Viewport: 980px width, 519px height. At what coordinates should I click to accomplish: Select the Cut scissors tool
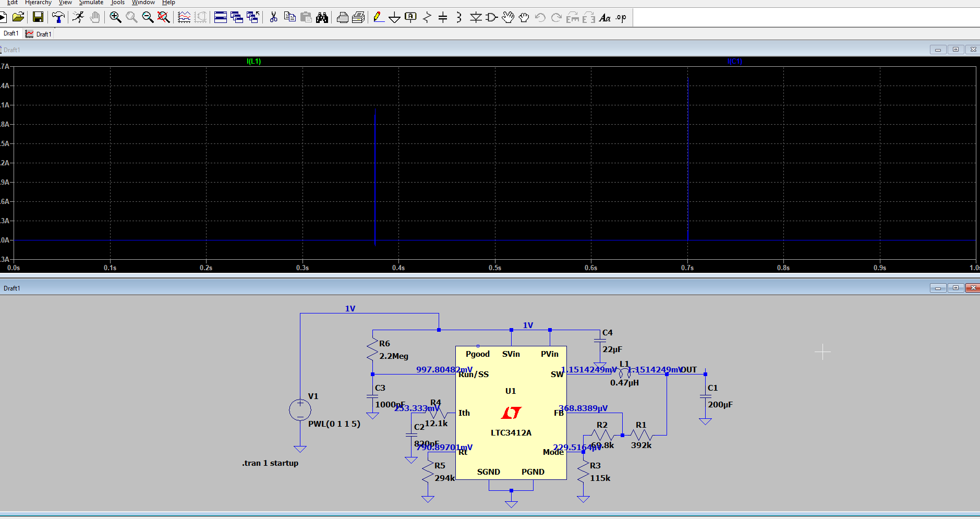click(x=273, y=17)
